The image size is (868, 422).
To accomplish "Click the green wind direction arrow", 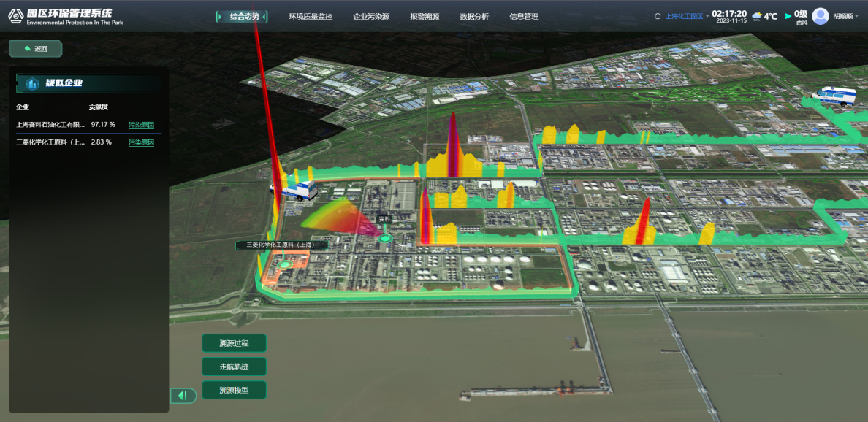I will (788, 16).
